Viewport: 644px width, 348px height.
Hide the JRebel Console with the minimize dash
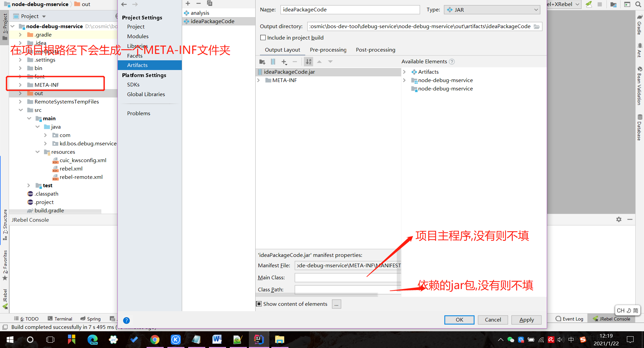(x=630, y=219)
